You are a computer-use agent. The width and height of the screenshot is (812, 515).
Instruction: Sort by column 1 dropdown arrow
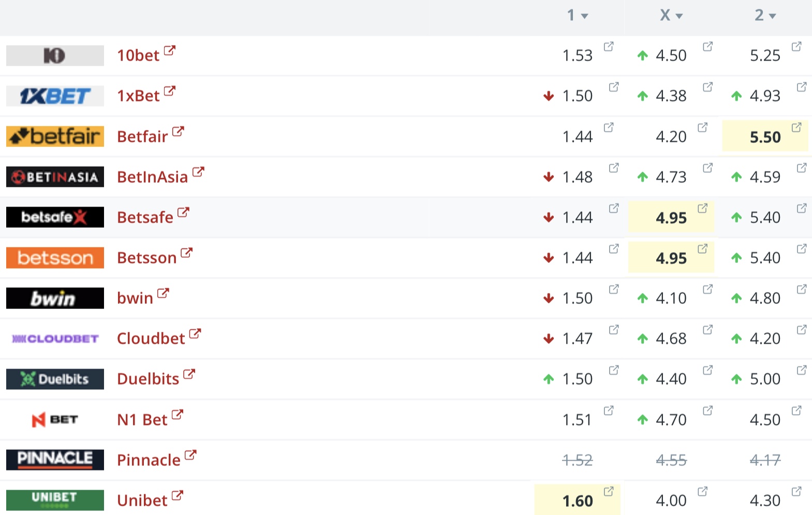click(x=585, y=16)
